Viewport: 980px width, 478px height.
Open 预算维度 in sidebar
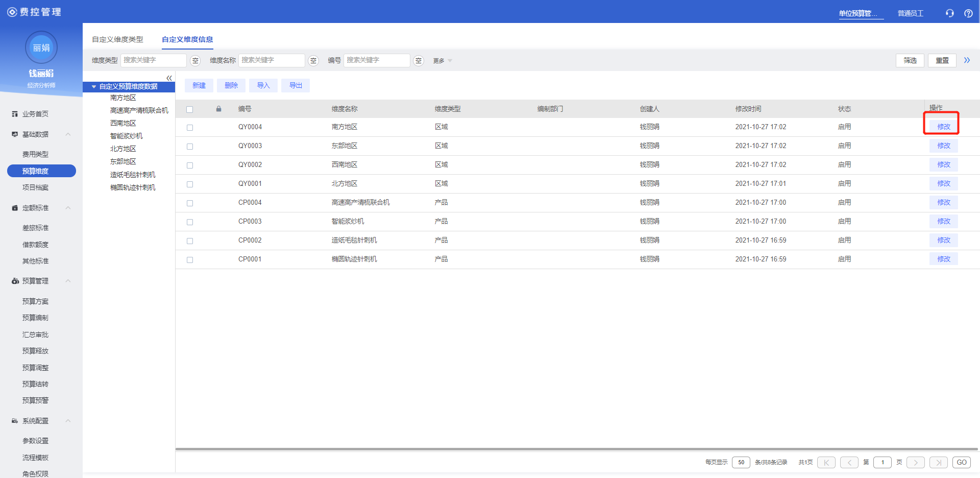click(x=41, y=171)
